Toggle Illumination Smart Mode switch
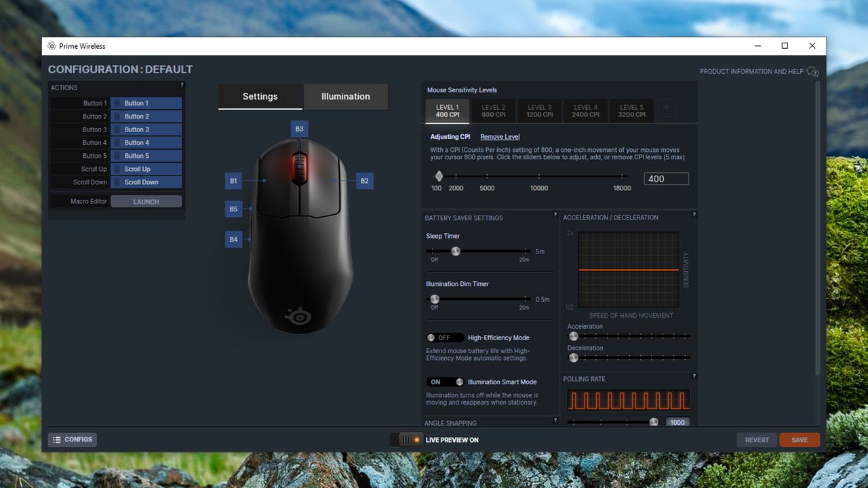The image size is (868, 488). [x=445, y=382]
